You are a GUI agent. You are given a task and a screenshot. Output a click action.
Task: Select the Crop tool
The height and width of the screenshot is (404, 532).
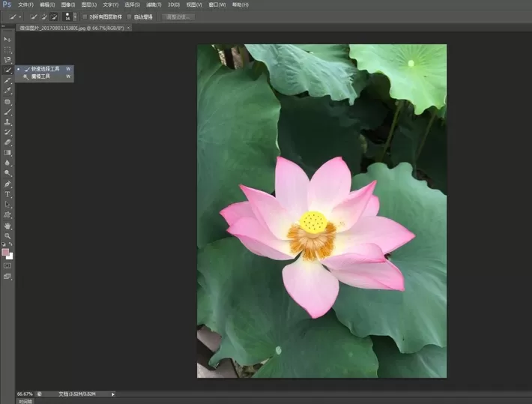pyautogui.click(x=7, y=80)
